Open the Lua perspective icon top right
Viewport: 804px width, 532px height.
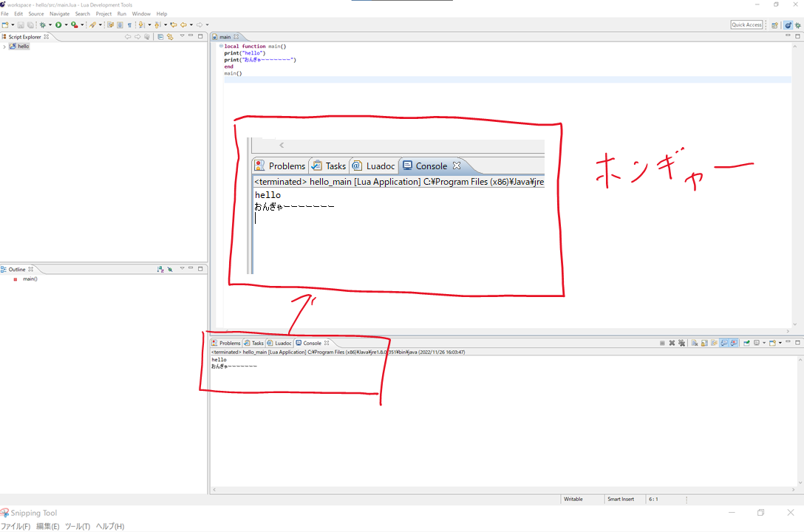788,24
